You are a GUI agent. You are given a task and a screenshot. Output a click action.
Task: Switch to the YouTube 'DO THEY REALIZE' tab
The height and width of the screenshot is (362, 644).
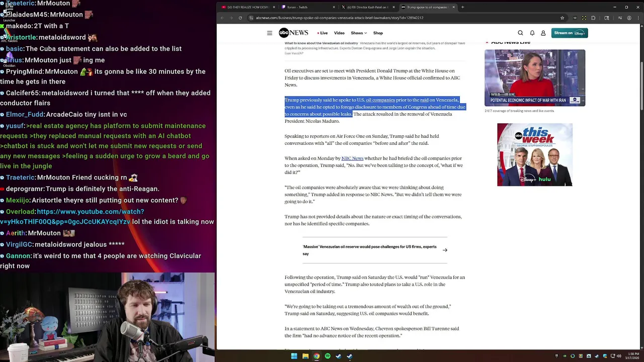point(248,7)
